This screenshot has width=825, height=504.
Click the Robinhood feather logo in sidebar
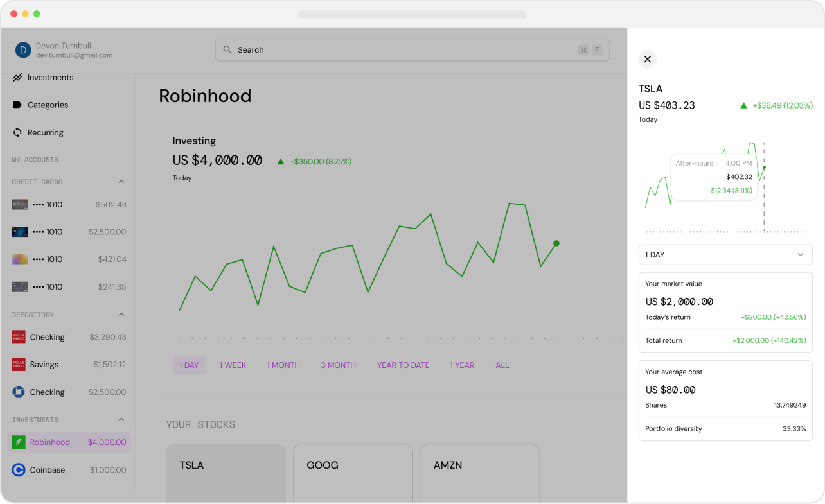[19, 442]
